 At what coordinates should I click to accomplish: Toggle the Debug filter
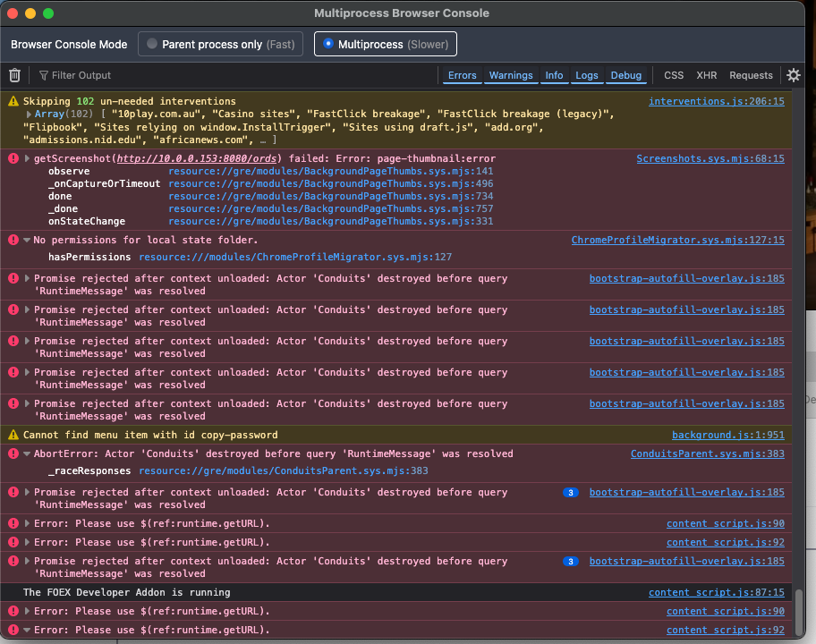(x=625, y=75)
